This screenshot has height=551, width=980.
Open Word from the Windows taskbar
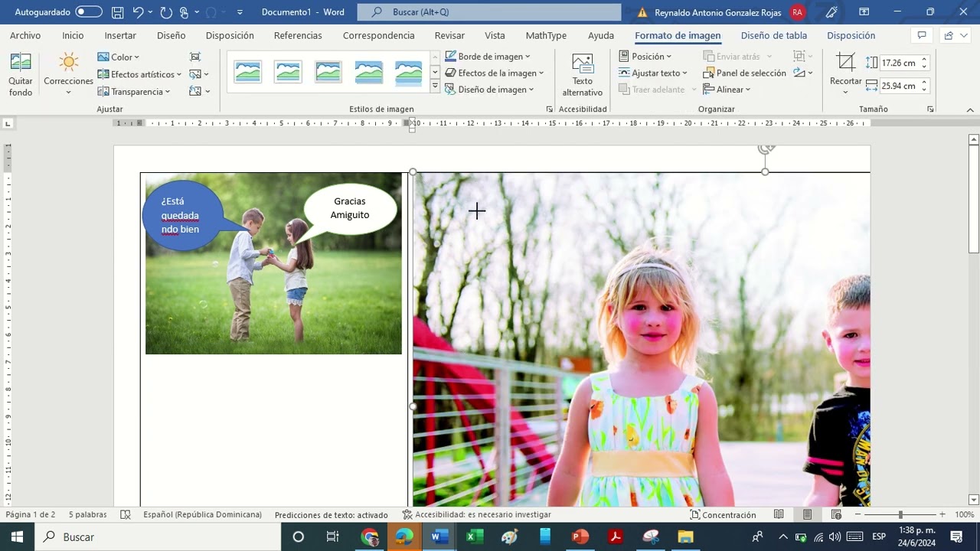point(438,536)
